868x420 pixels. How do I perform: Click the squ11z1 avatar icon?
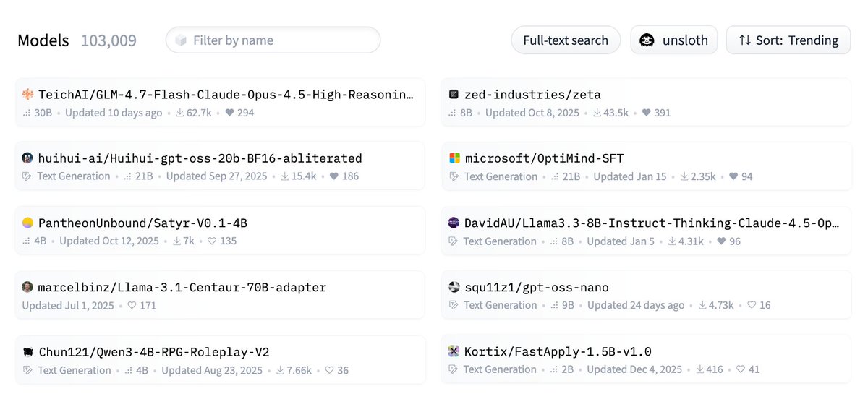tap(454, 287)
